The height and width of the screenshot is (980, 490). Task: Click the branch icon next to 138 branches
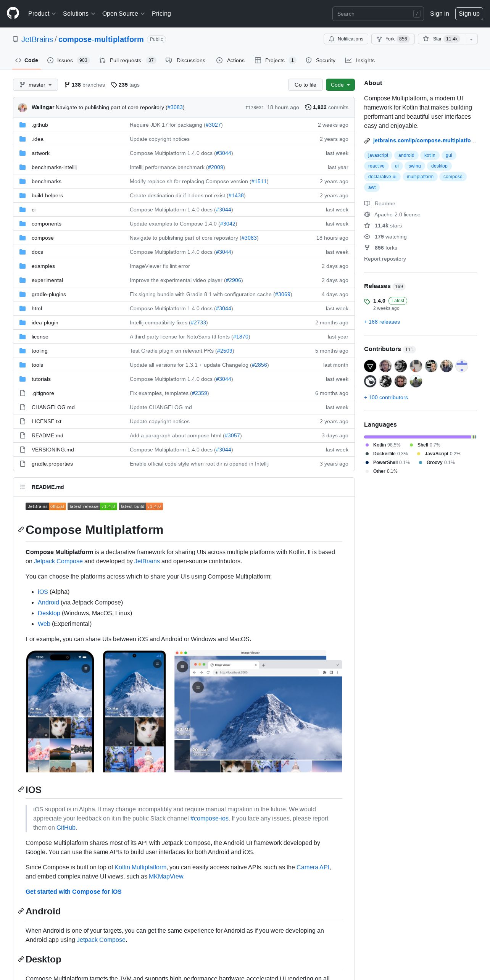[x=67, y=85]
